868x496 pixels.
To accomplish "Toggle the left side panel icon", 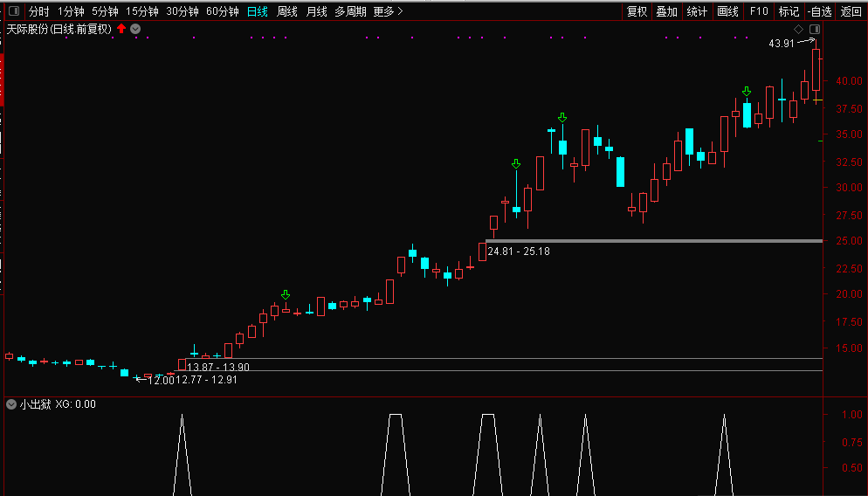I will coord(14,11).
